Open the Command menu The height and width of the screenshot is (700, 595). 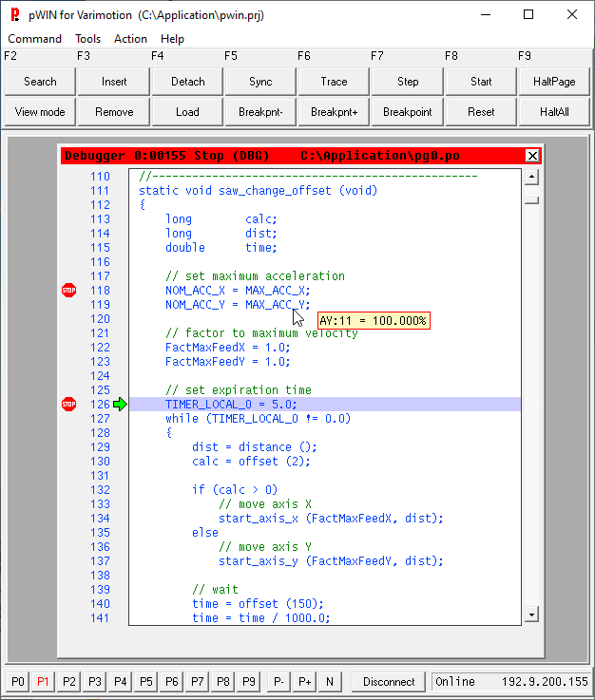(x=35, y=39)
